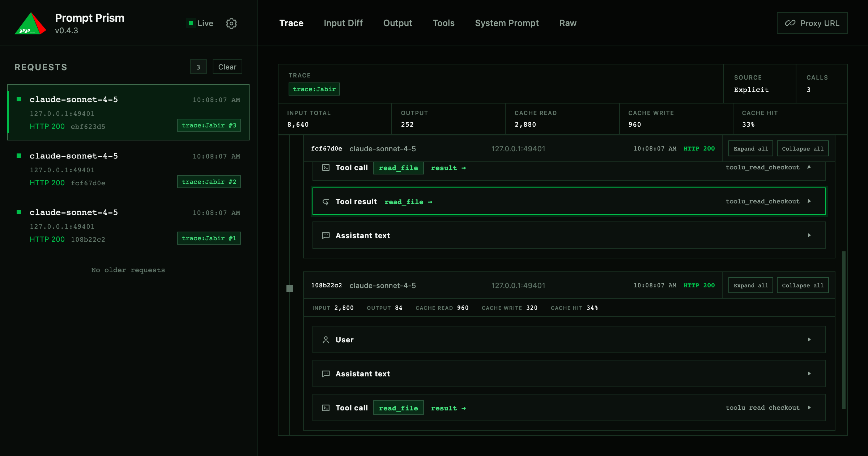Click the requests count badge 3
Image resolution: width=868 pixels, height=456 pixels.
point(198,67)
